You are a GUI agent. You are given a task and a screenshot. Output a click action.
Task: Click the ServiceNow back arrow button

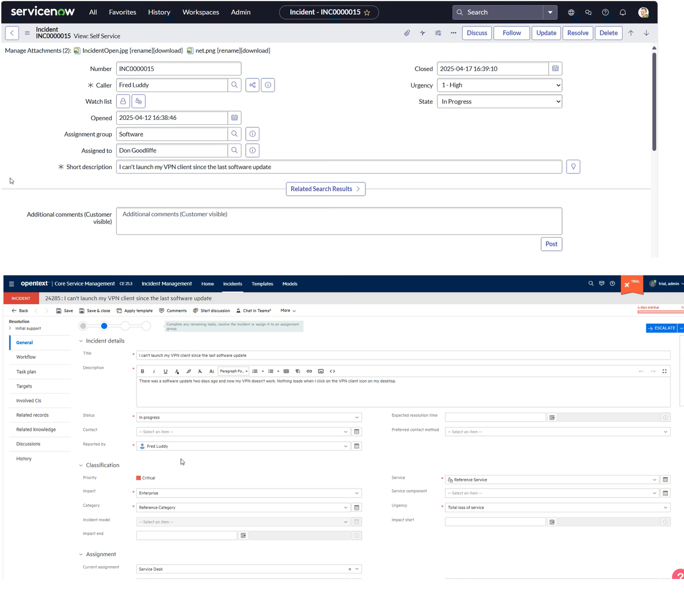(12, 33)
